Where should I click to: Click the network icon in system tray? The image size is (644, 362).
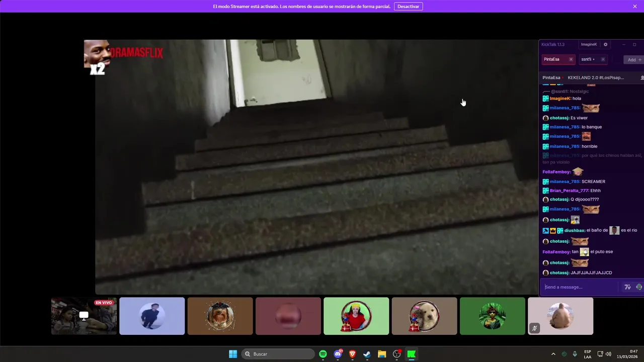pyautogui.click(x=600, y=354)
